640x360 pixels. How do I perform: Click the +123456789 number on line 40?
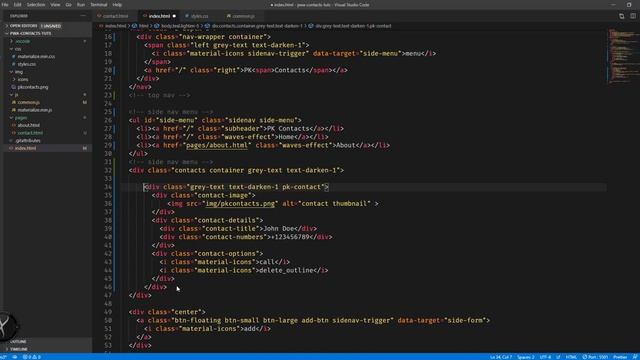click(x=290, y=237)
